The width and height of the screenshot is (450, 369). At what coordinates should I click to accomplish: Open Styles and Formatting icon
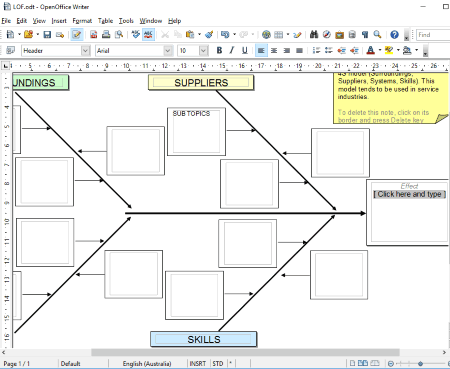[x=11, y=50]
